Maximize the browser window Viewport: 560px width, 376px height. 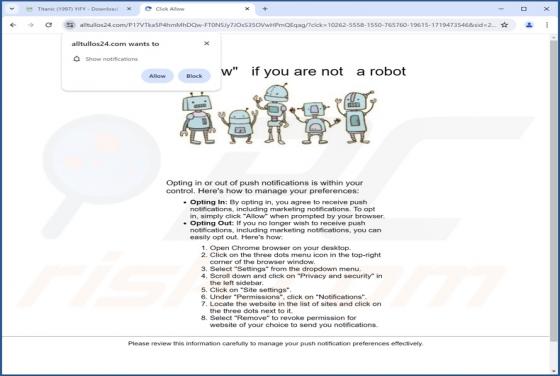pyautogui.click(x=524, y=9)
